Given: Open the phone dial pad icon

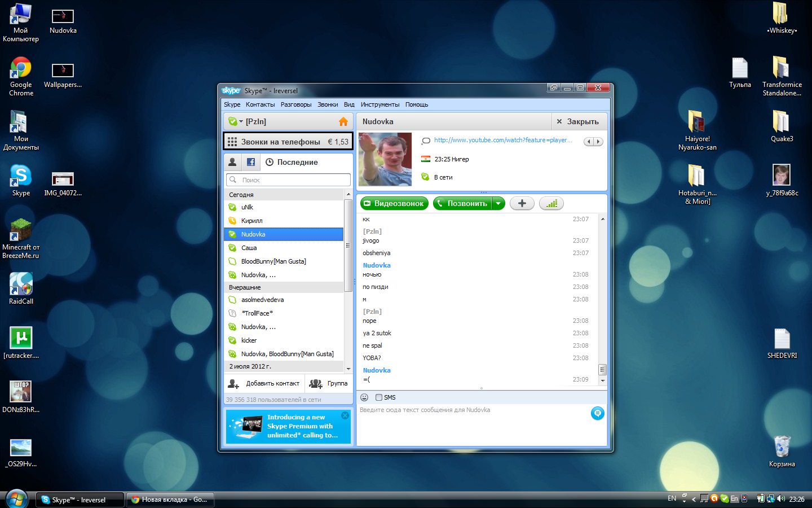Looking at the screenshot, I should (232, 142).
